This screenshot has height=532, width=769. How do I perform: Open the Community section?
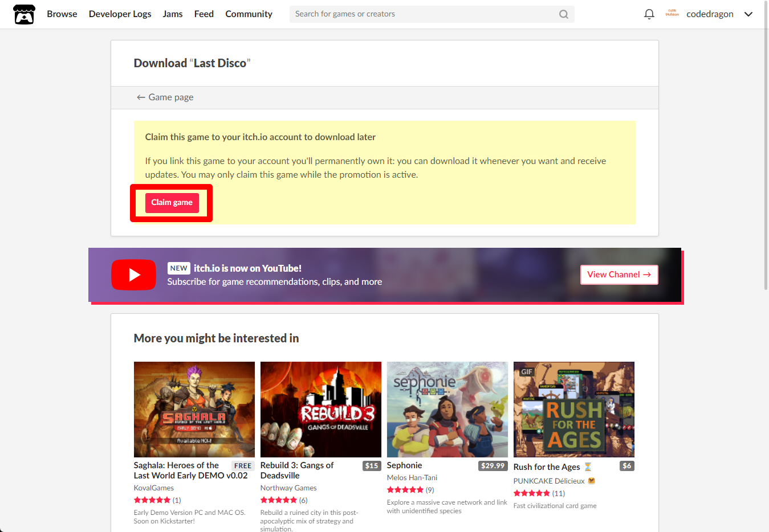coord(249,14)
